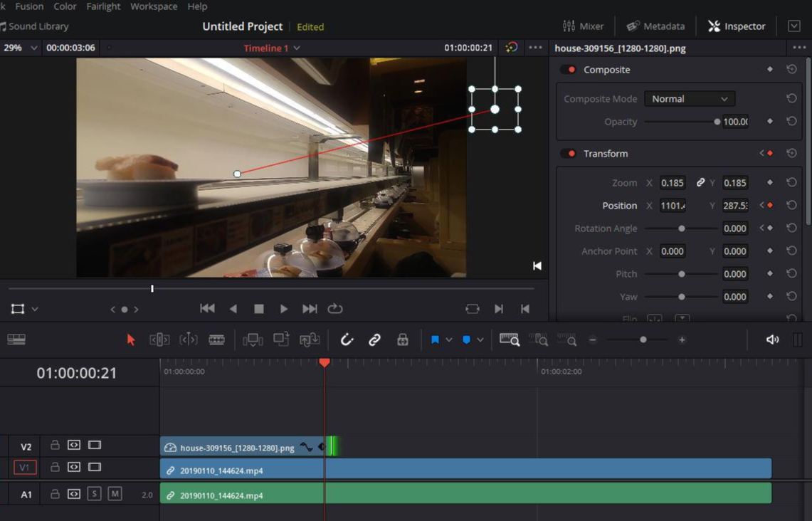Select the arrow Selection Mode tool
Screen dimensions: 812x521
click(130, 340)
